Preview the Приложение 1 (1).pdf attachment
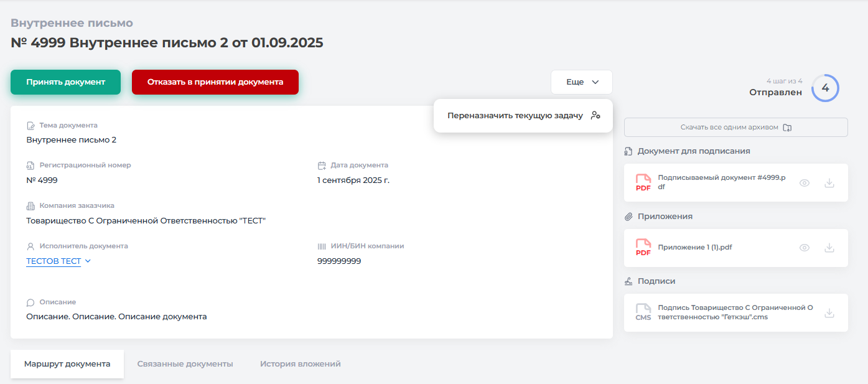 tap(805, 248)
